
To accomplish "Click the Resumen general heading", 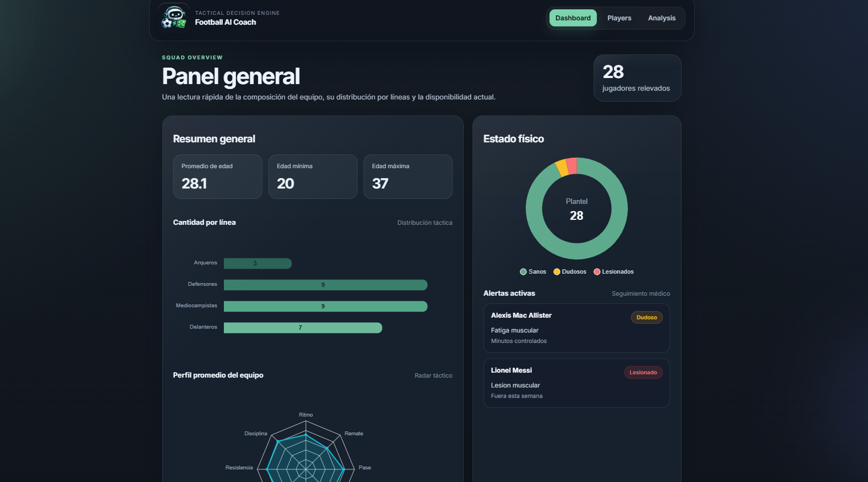I will pos(214,139).
